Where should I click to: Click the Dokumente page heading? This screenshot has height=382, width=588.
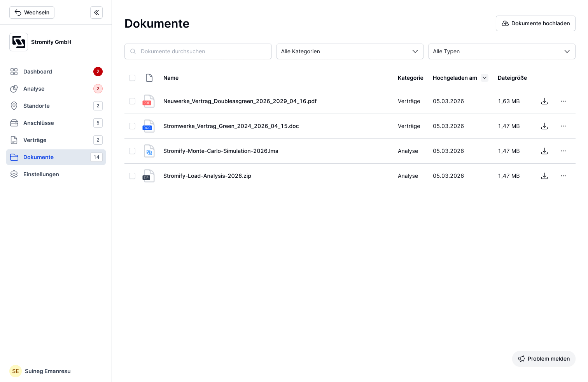(157, 23)
